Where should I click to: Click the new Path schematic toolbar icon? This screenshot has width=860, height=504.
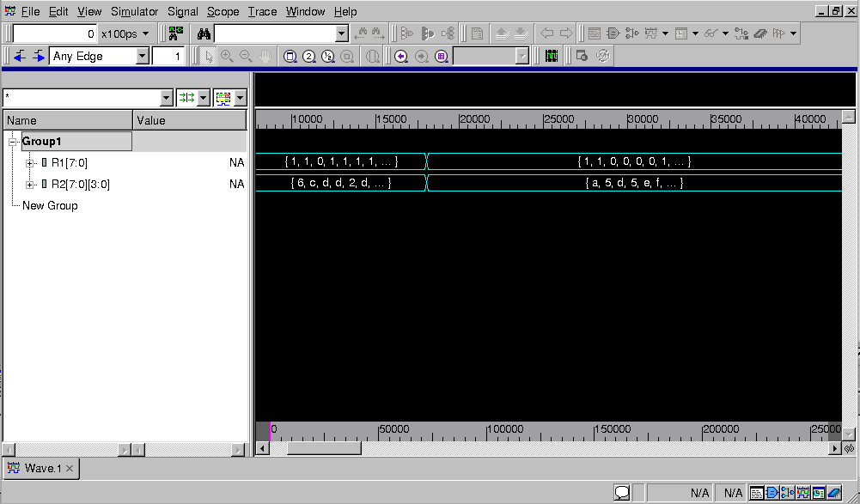point(631,33)
